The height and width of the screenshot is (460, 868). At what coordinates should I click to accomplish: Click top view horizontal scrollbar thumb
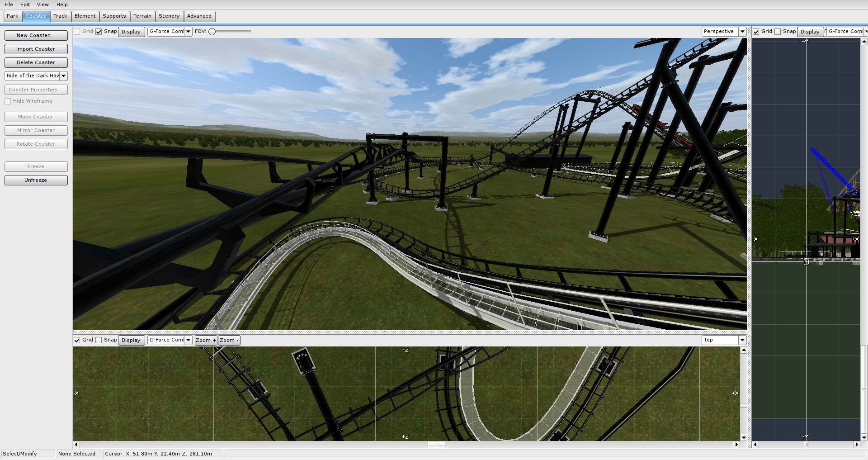point(436,445)
